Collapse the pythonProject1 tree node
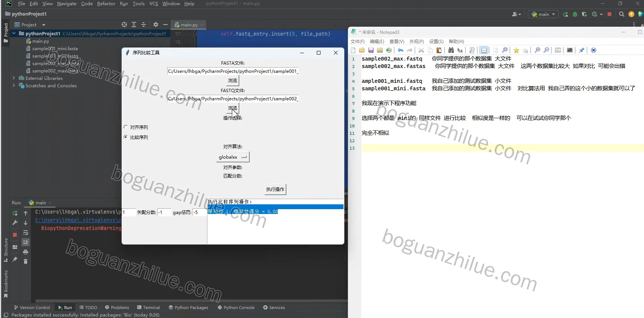 click(x=14, y=33)
